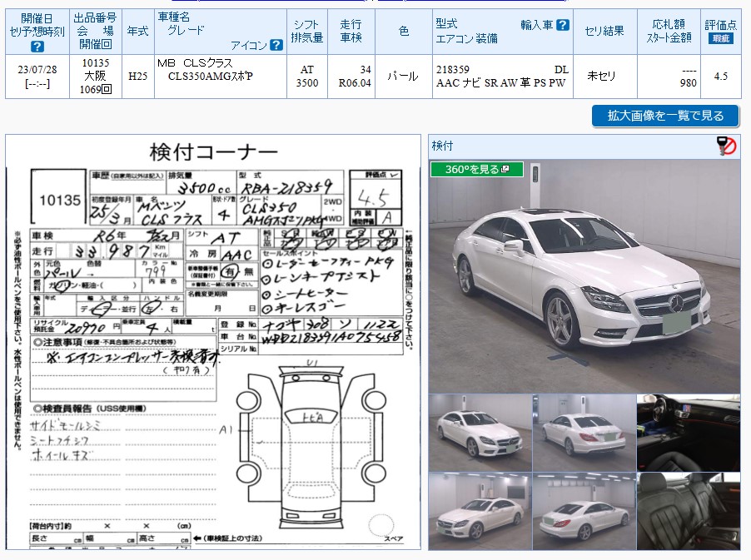Viewport: 751px width, 560px height.
Task: Click the 瑕疵 badge under 評価点
Action: point(720,39)
